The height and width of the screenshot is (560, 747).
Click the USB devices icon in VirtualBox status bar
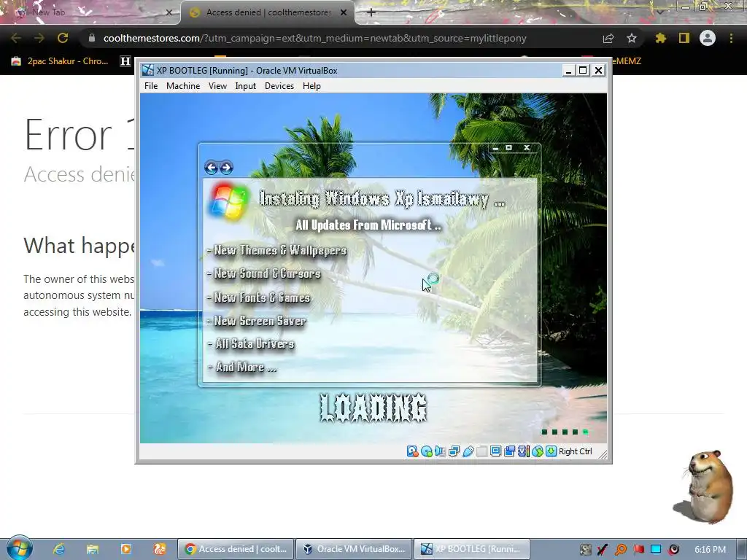pyautogui.click(x=468, y=451)
